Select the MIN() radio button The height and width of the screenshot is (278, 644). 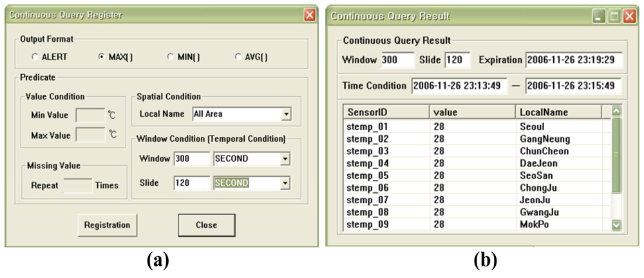[170, 57]
